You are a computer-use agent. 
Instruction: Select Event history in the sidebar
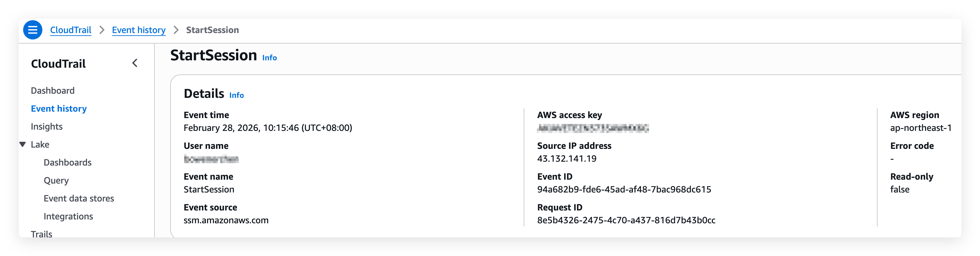(x=58, y=109)
